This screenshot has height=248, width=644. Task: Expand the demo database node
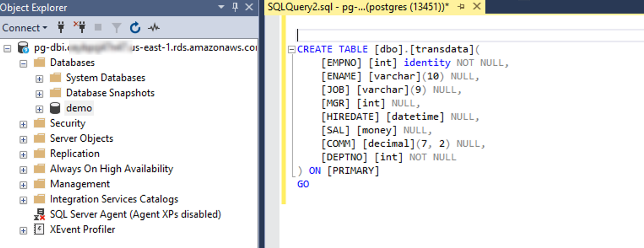click(39, 109)
